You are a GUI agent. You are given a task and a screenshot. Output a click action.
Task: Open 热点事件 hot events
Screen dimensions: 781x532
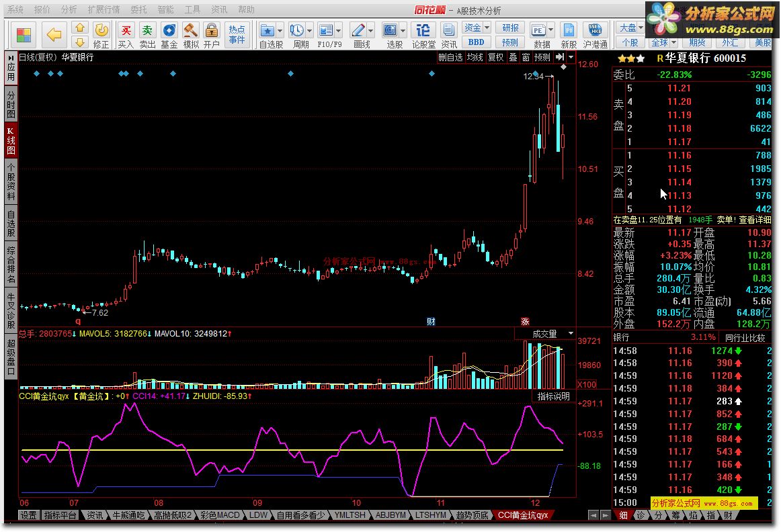click(x=237, y=35)
